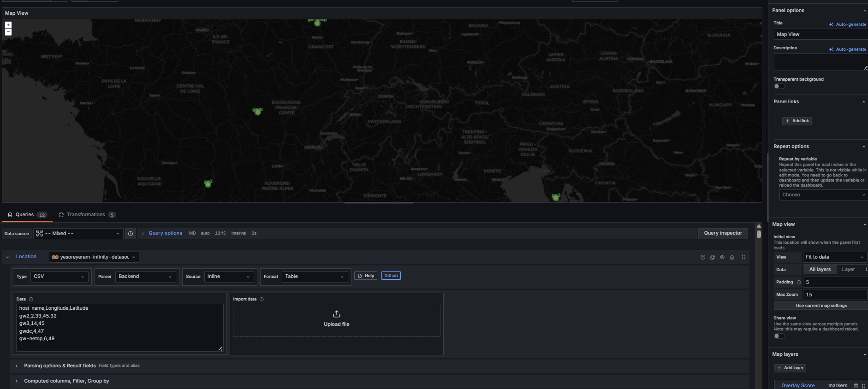
Task: Select All layers data option
Action: 820,270
